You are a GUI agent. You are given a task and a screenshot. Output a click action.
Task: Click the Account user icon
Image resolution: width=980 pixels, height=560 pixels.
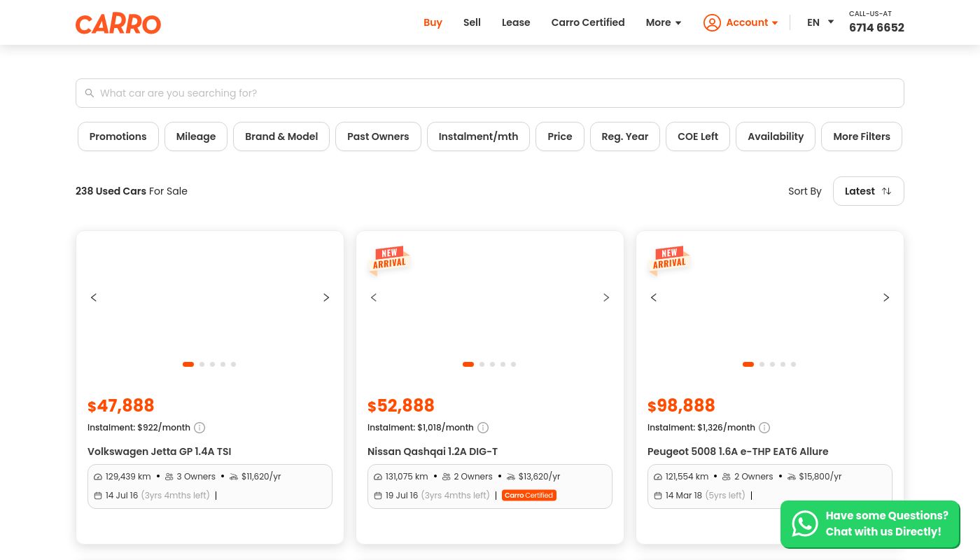712,22
